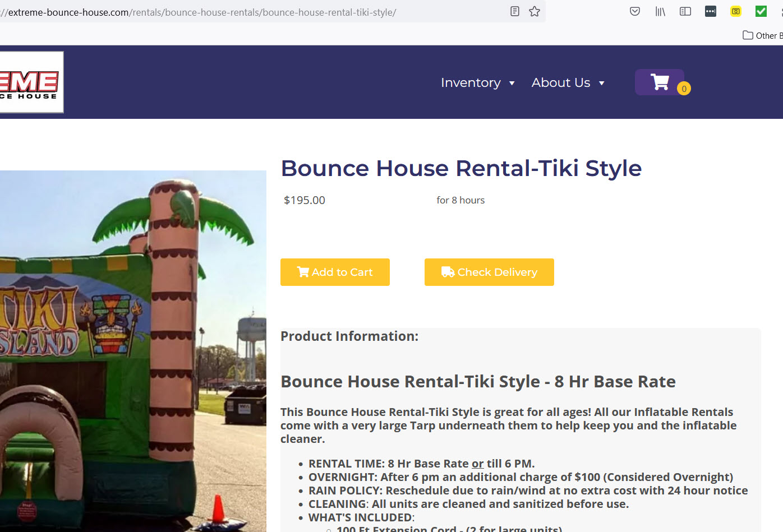Screen dimensions: 783x532
Task: Focus the browser URL address field
Action: click(252, 12)
